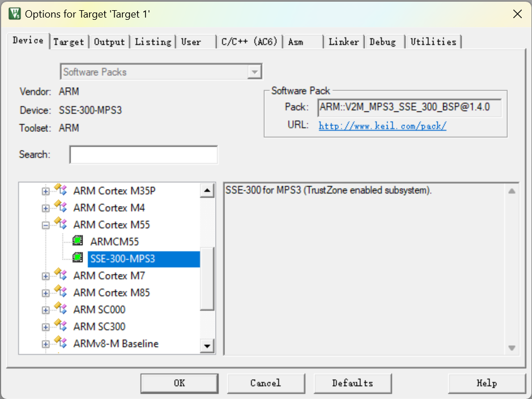Click the device tree scrollbar thumb
This screenshot has height=399, width=532.
point(207,278)
